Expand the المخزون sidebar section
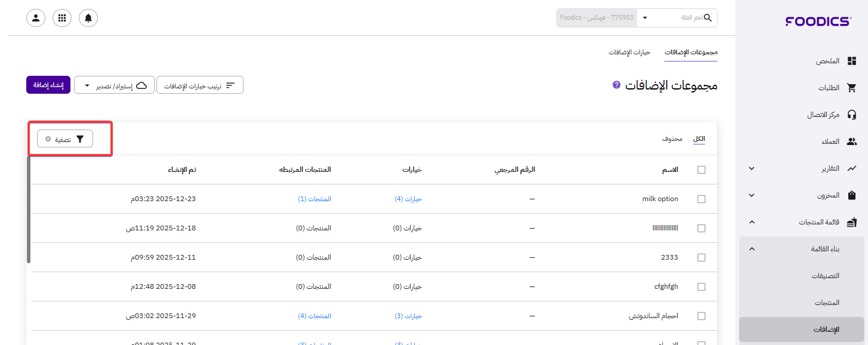868x345 pixels. click(x=752, y=195)
